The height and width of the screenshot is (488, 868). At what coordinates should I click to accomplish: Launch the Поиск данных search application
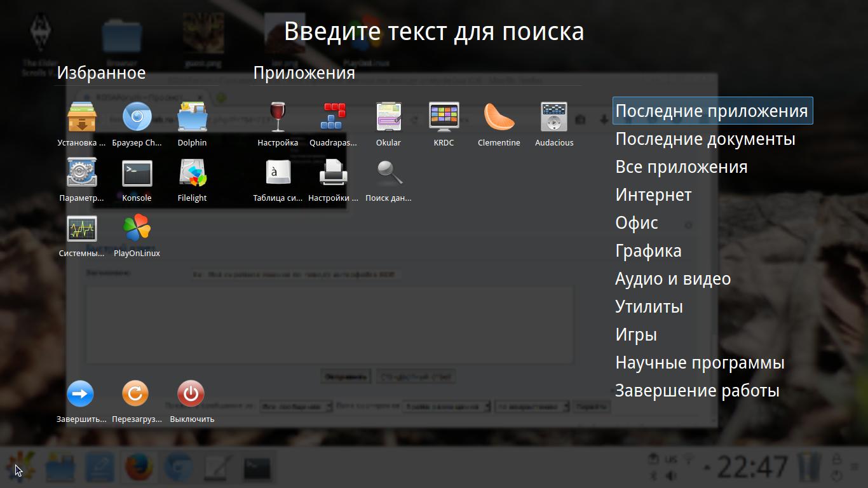[x=388, y=180]
